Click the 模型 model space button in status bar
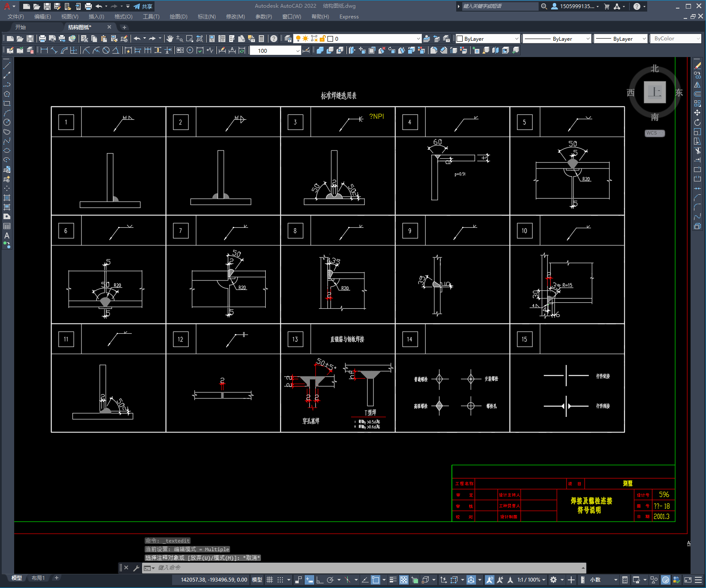706x588 pixels. pyautogui.click(x=257, y=580)
